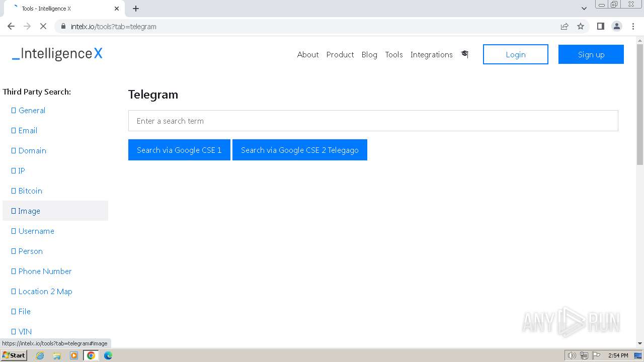Search via Google CSE 2 Telegago
The image size is (644, 362).
[300, 150]
